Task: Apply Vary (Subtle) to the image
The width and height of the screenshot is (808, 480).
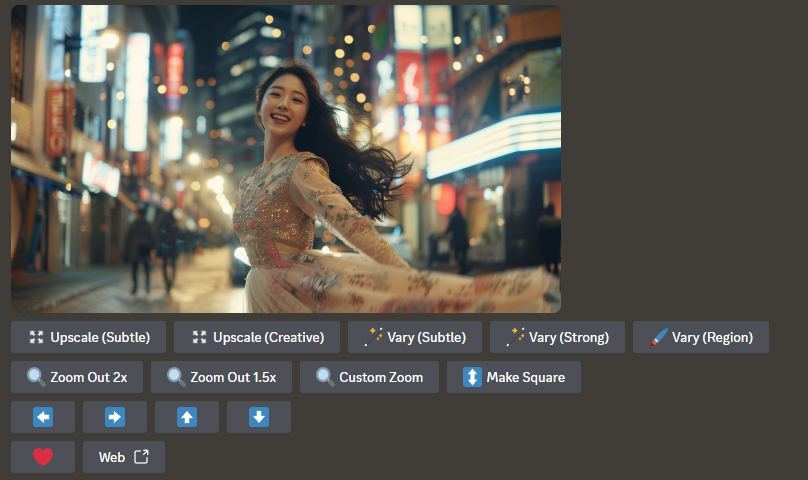Action: [415, 337]
